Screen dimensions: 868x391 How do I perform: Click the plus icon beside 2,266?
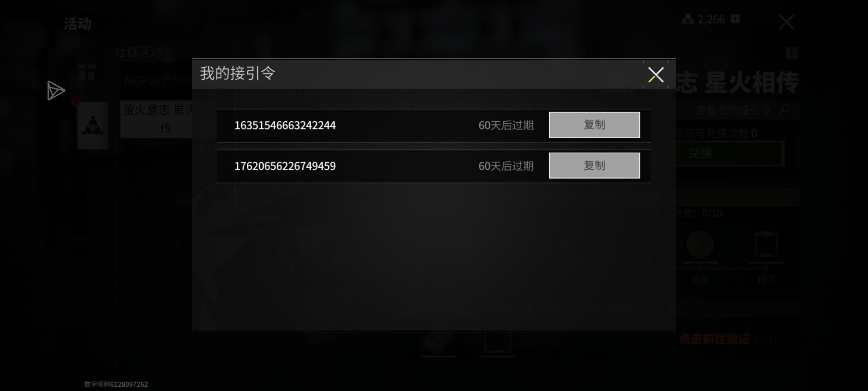(735, 19)
